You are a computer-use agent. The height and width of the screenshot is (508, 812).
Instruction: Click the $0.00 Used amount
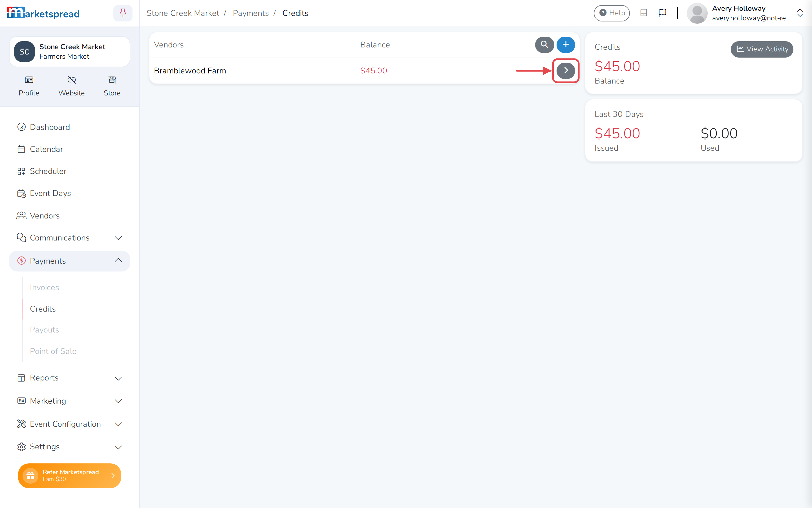coord(719,133)
